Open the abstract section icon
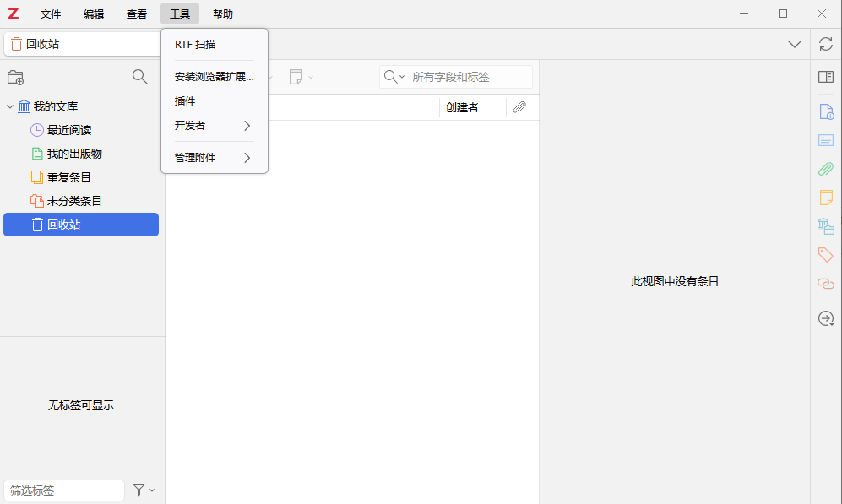The height and width of the screenshot is (504, 842). click(x=826, y=140)
